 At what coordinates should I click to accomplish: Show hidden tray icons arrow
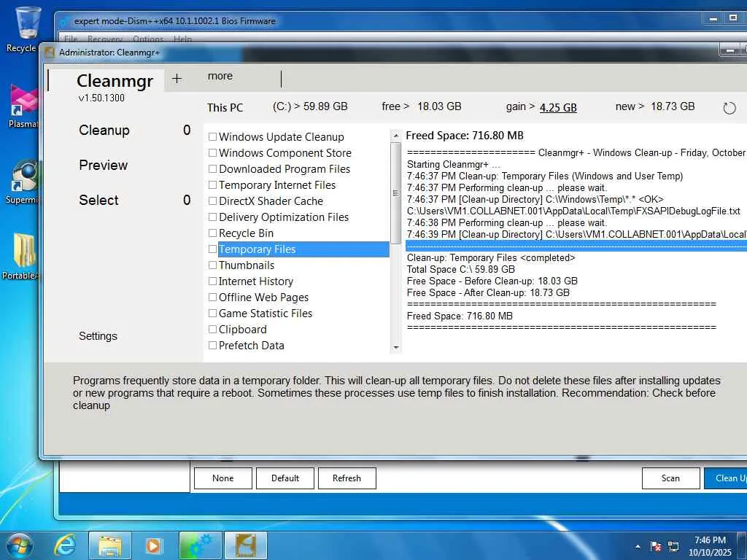(x=638, y=546)
